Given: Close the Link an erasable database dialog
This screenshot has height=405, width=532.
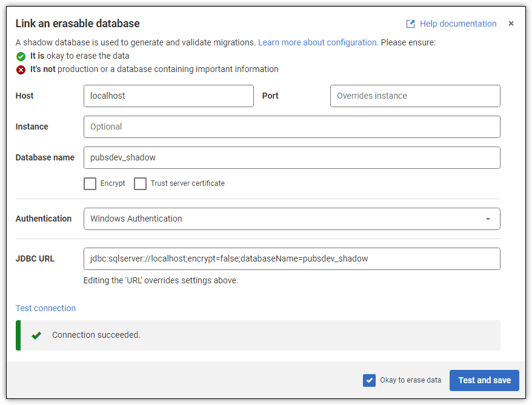Looking at the screenshot, I should [x=511, y=24].
